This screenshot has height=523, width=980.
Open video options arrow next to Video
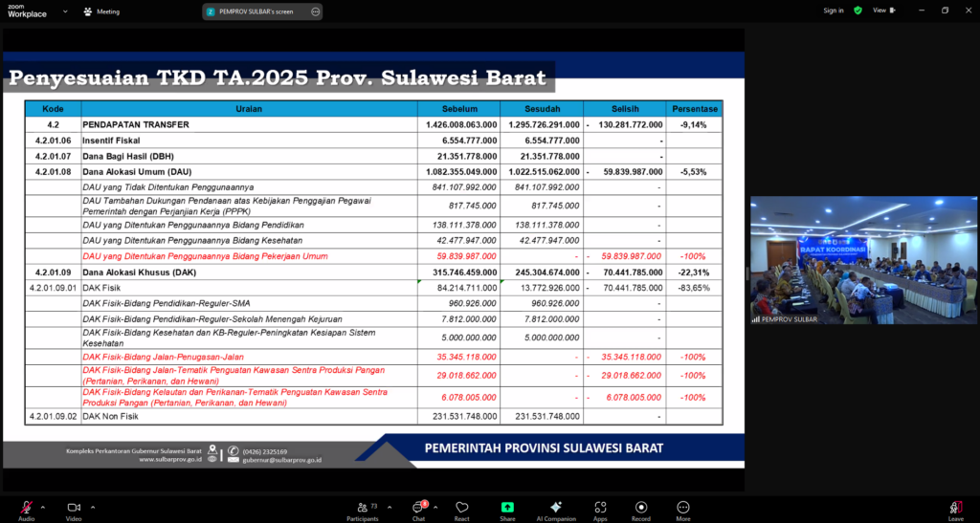(x=93, y=507)
